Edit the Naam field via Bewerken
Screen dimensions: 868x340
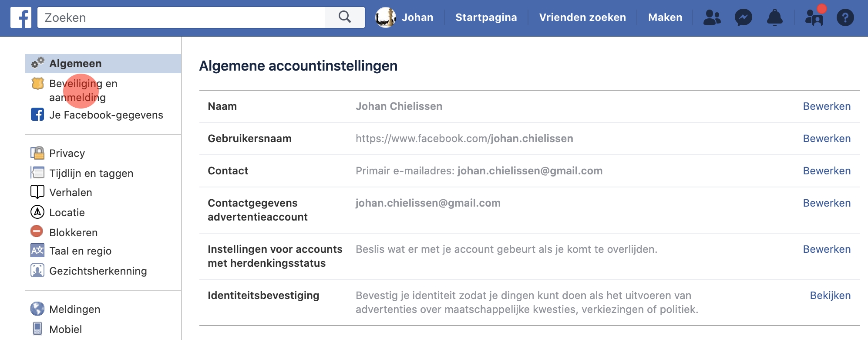[x=826, y=106]
